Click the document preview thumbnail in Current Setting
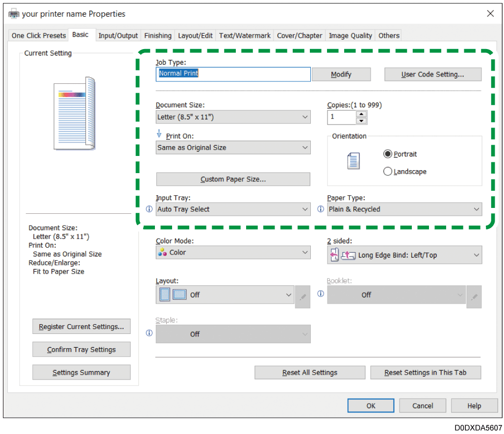The height and width of the screenshot is (434, 504). click(x=75, y=113)
